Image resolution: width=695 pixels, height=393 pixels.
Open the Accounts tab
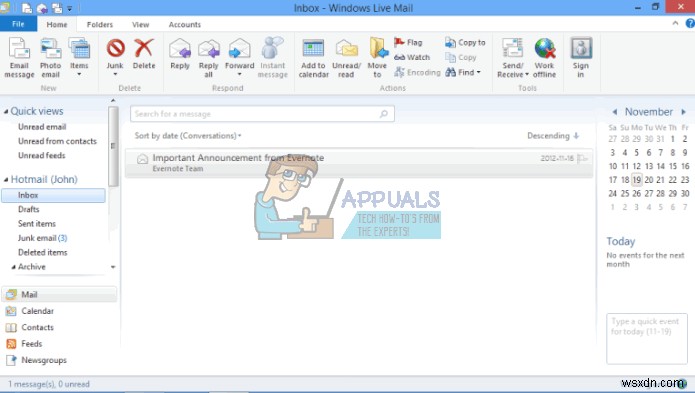(184, 24)
